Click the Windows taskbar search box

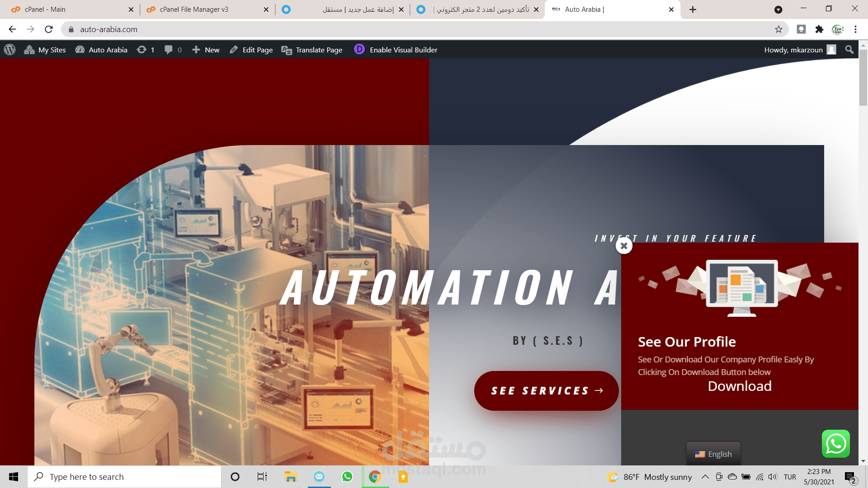(124, 477)
